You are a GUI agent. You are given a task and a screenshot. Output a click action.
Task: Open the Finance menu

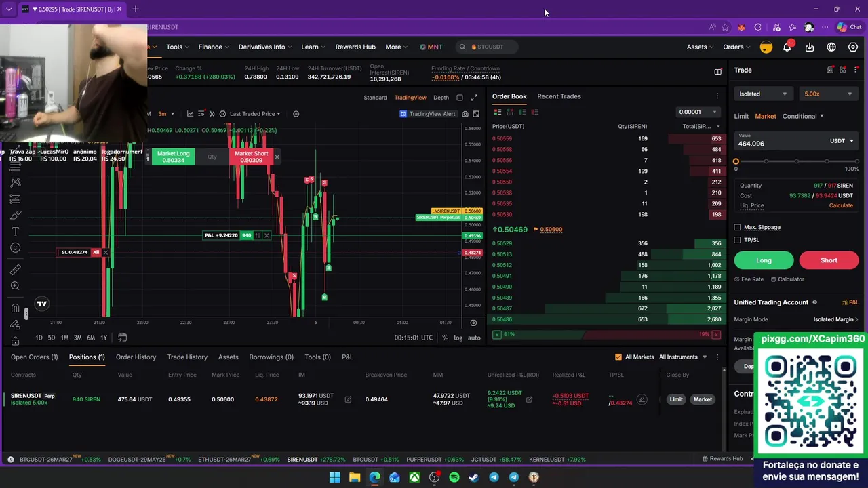[x=214, y=47]
